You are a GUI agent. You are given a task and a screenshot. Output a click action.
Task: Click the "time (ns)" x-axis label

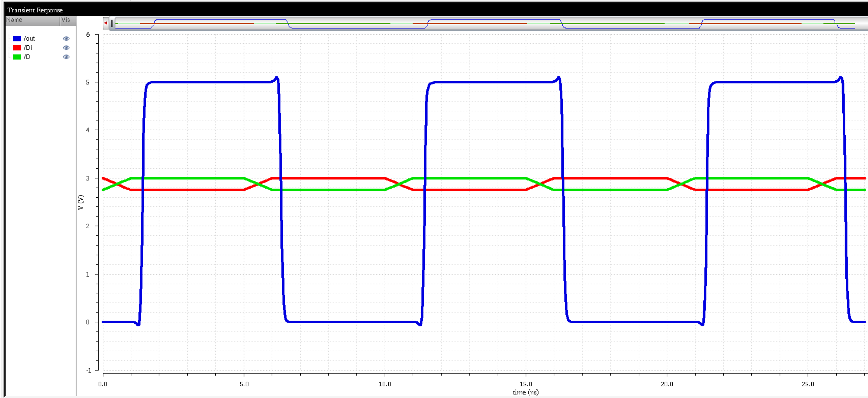click(525, 392)
